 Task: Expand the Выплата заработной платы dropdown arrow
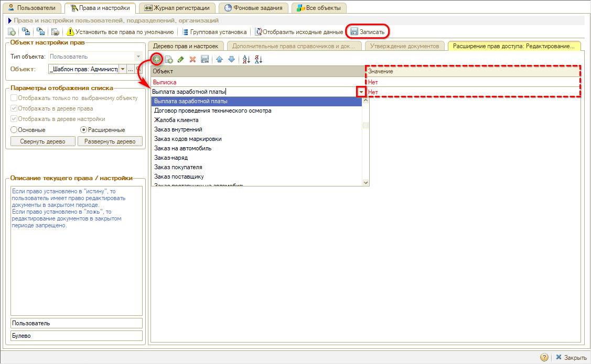point(361,92)
